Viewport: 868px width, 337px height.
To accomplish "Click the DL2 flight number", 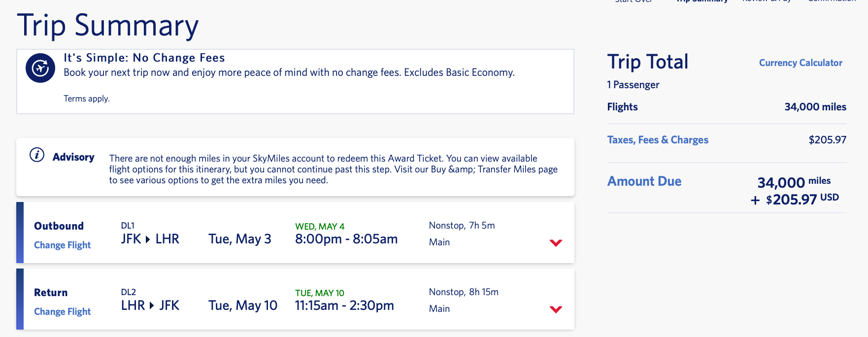I will click(128, 292).
